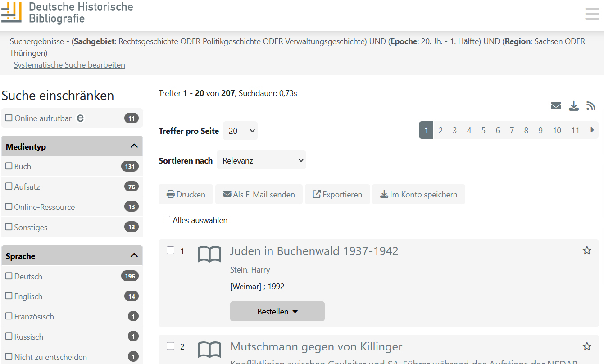The width and height of the screenshot is (604, 364).
Task: Check the 'Alles auswählen' checkbox
Action: coord(167,220)
